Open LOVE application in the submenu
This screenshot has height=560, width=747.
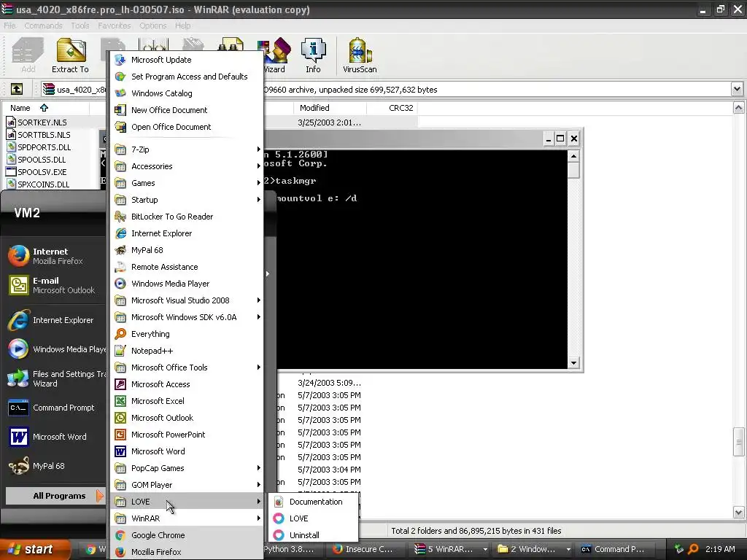(314, 518)
